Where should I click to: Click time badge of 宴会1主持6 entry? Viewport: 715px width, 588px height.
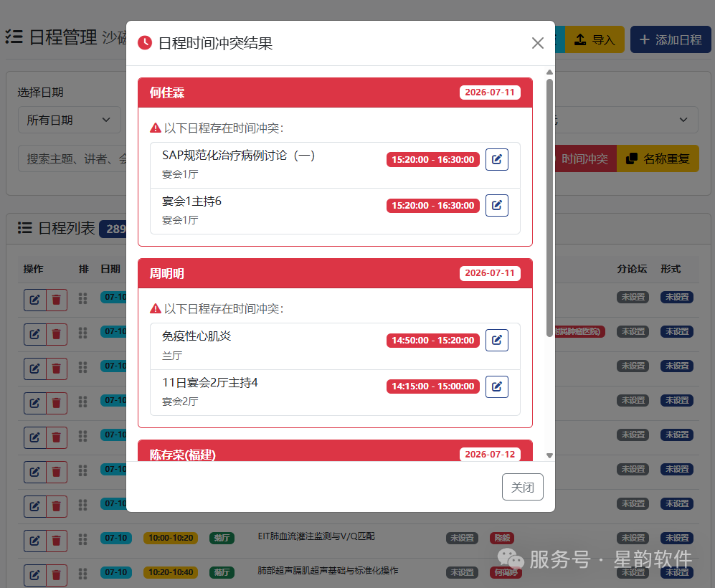point(432,206)
